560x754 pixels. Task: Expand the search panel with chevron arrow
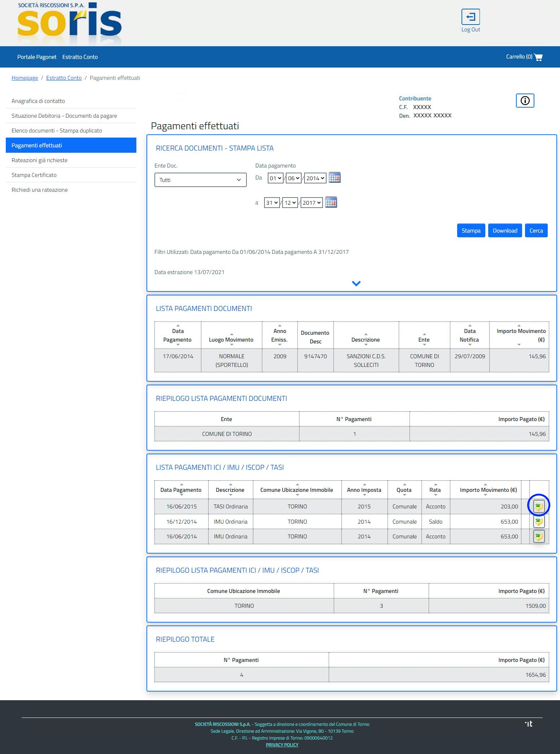pyautogui.click(x=356, y=283)
